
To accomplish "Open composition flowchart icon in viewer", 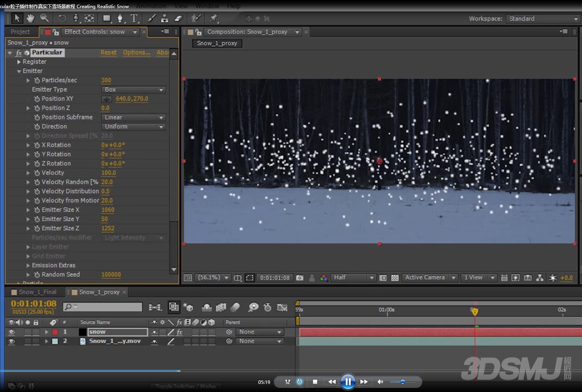I will [540, 278].
